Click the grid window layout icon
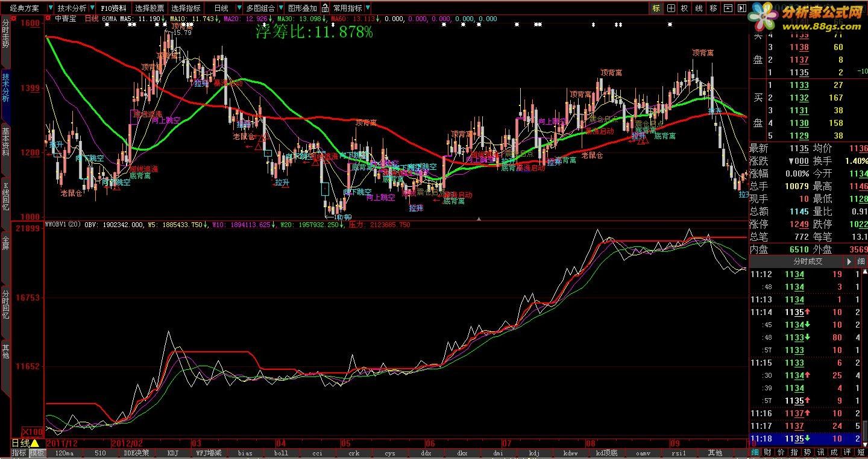Image resolution: width=868 pixels, height=459 pixels. (671, 8)
